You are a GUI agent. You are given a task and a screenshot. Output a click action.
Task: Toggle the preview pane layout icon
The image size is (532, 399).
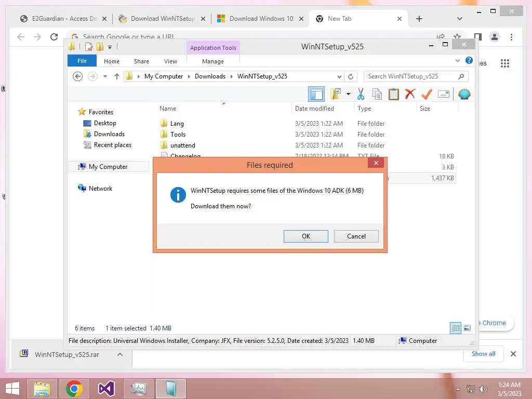[x=316, y=94]
